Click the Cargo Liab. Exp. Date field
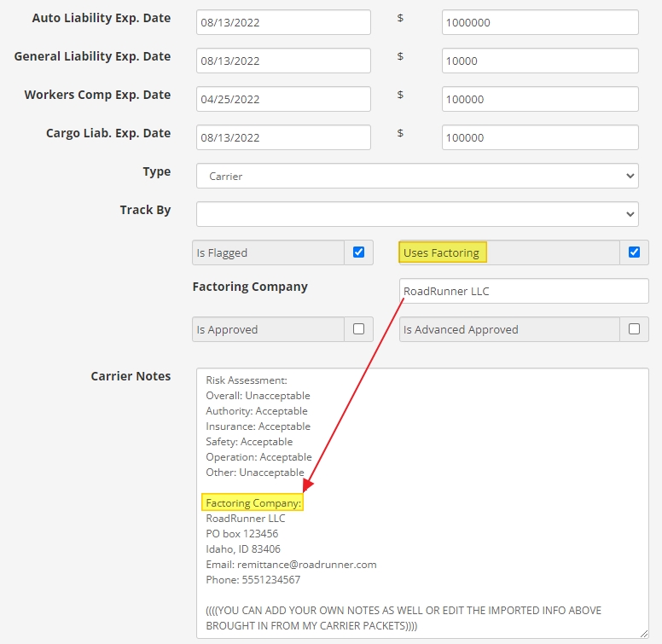The height and width of the screenshot is (644, 662). [x=283, y=137]
